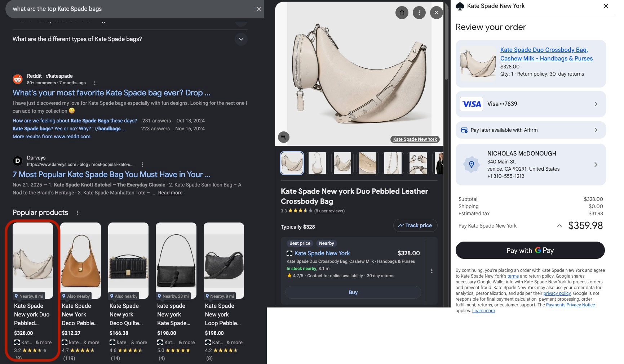Screen dimensions: 624x364
Task: Open Kate Spade Duo Crossbody Bag order link
Action: tap(546, 54)
